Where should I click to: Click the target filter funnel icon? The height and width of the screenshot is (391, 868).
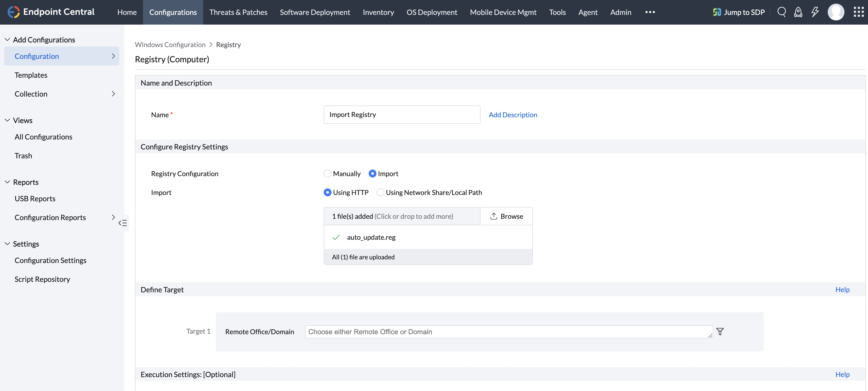[720, 332]
